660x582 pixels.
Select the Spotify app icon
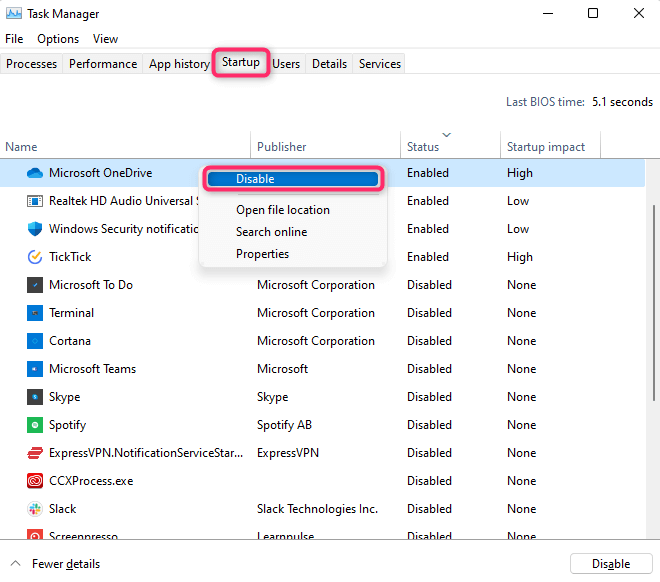(x=35, y=425)
